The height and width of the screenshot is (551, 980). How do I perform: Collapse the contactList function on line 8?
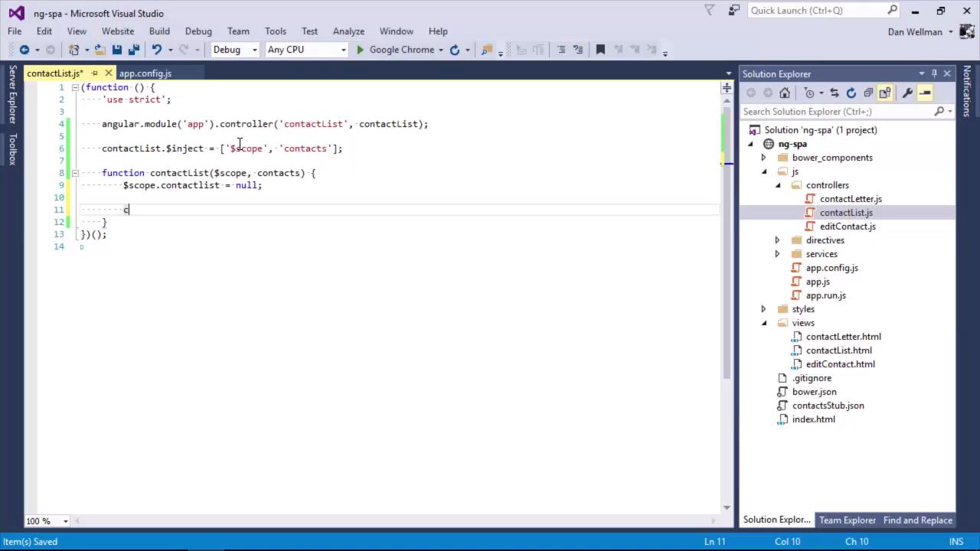pos(75,173)
